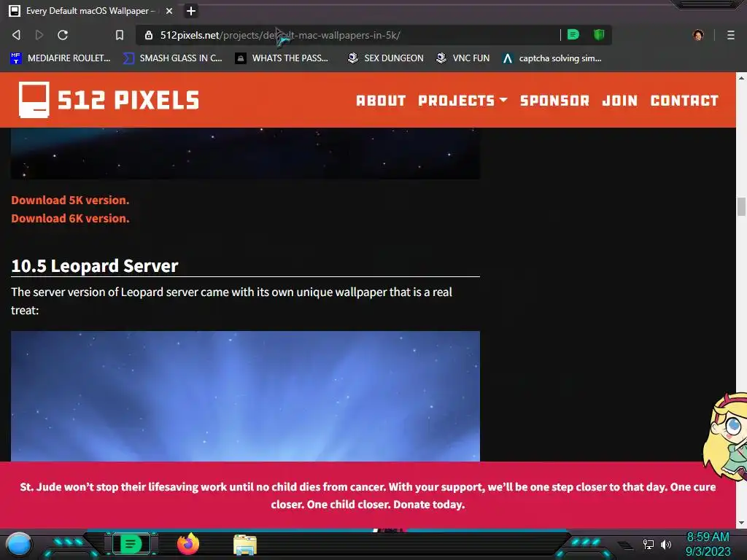Screen dimensions: 747x560
Task: Open the captcha solving sim... bookmark
Action: point(551,58)
